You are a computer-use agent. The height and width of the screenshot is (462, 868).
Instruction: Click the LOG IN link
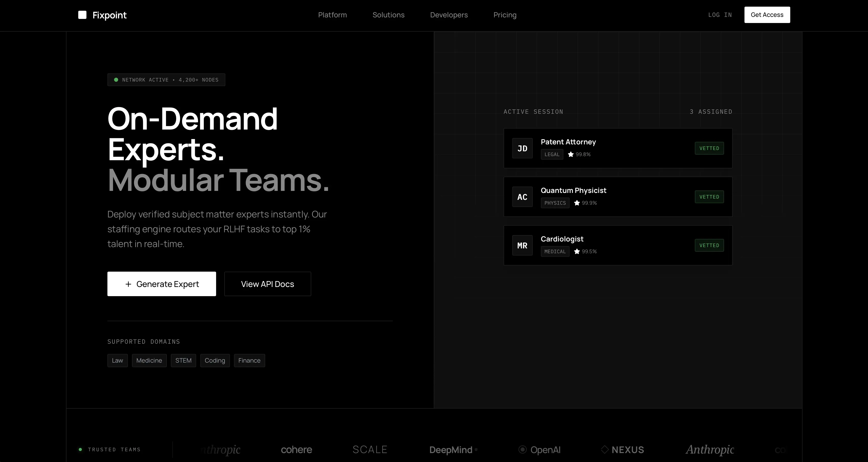pyautogui.click(x=720, y=15)
